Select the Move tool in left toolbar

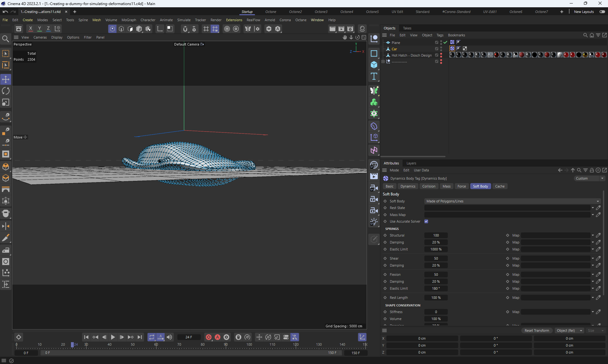pyautogui.click(x=6, y=79)
